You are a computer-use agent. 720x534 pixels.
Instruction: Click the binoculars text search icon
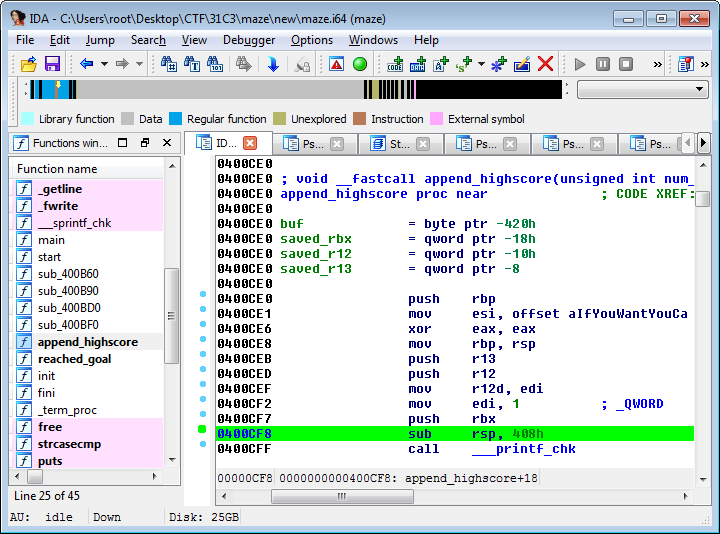click(191, 64)
